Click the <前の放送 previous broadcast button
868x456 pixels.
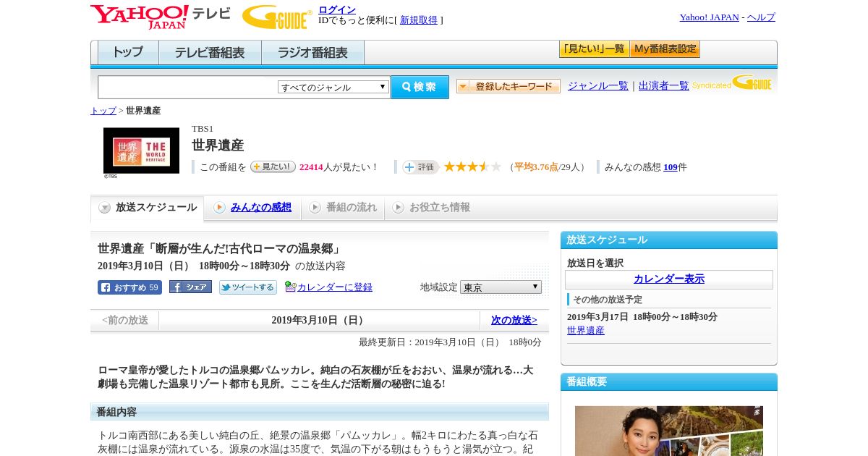click(x=124, y=320)
